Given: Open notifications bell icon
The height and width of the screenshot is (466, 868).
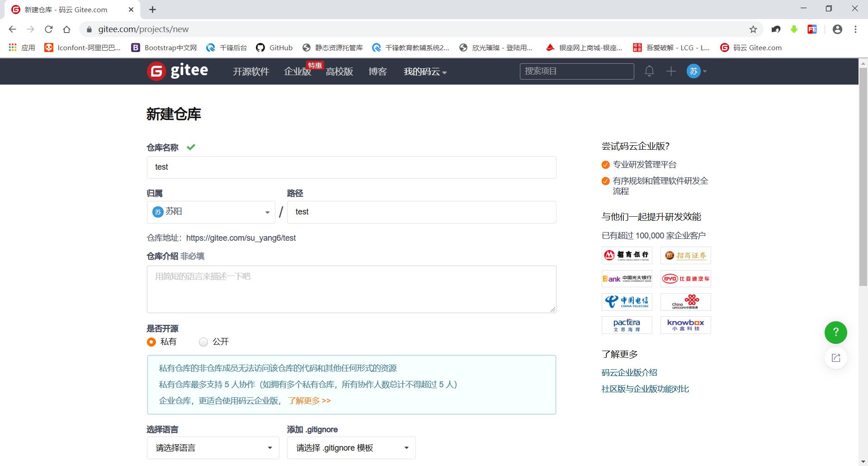Looking at the screenshot, I should pyautogui.click(x=649, y=71).
